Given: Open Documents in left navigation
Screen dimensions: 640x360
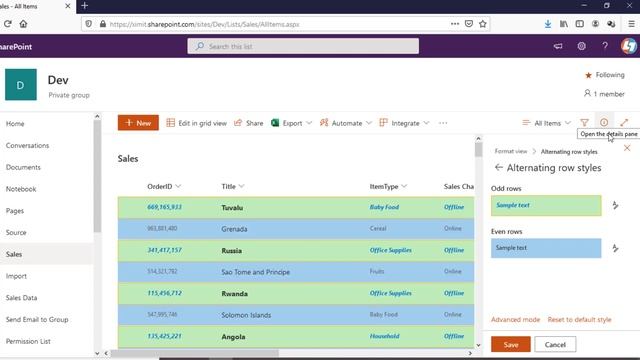Looking at the screenshot, I should pyautogui.click(x=23, y=167).
